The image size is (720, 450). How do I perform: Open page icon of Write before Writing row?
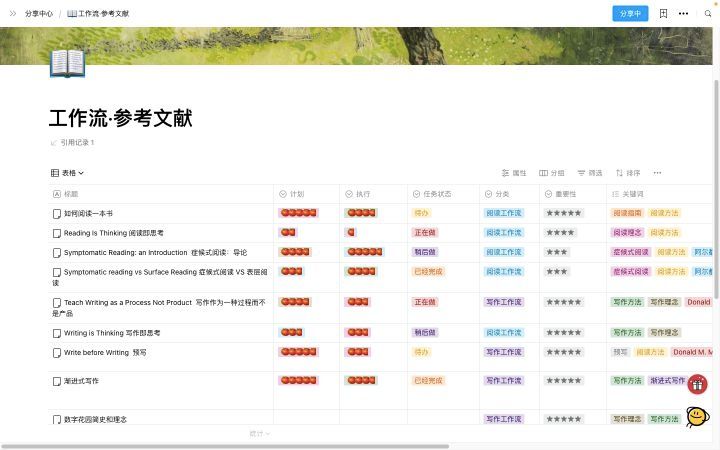coord(56,353)
